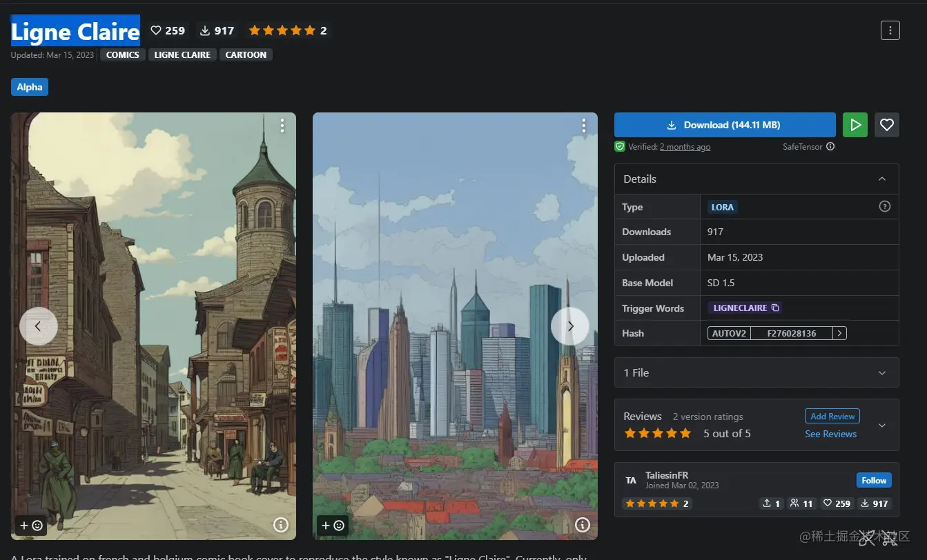Image resolution: width=927 pixels, height=560 pixels.
Task: Click the SafeTensor label
Action: [x=803, y=147]
